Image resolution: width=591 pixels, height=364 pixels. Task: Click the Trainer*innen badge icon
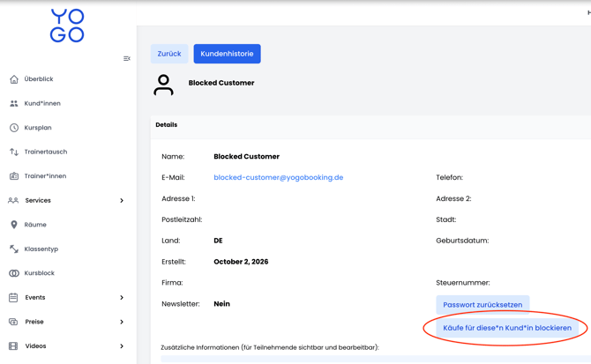coord(14,176)
